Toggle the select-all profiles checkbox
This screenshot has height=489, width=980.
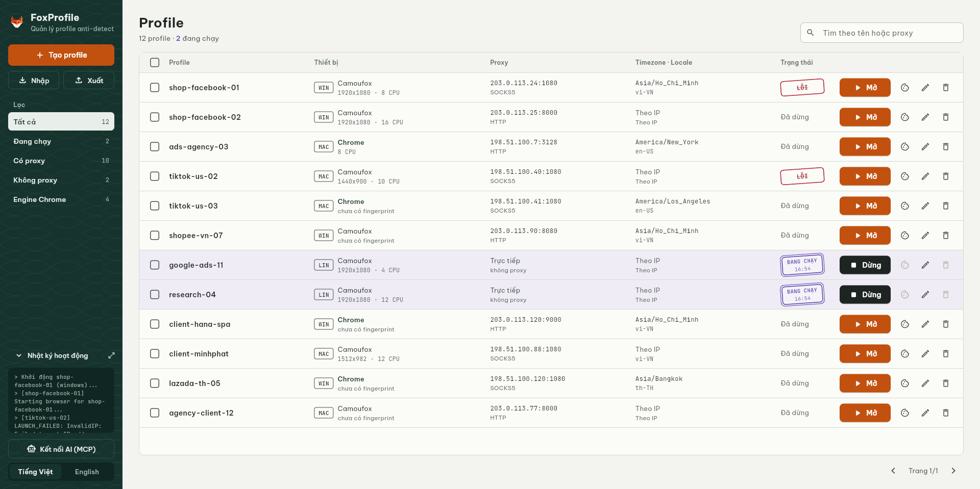pyautogui.click(x=155, y=62)
